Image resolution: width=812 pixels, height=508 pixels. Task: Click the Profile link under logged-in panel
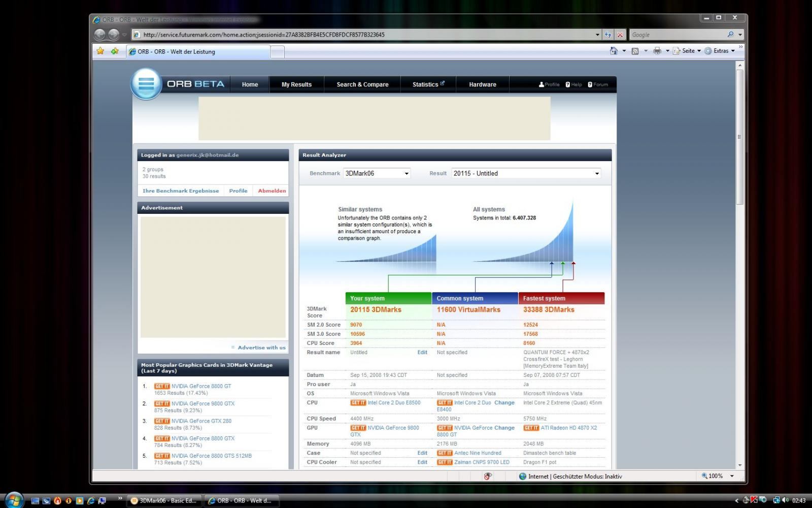(238, 190)
